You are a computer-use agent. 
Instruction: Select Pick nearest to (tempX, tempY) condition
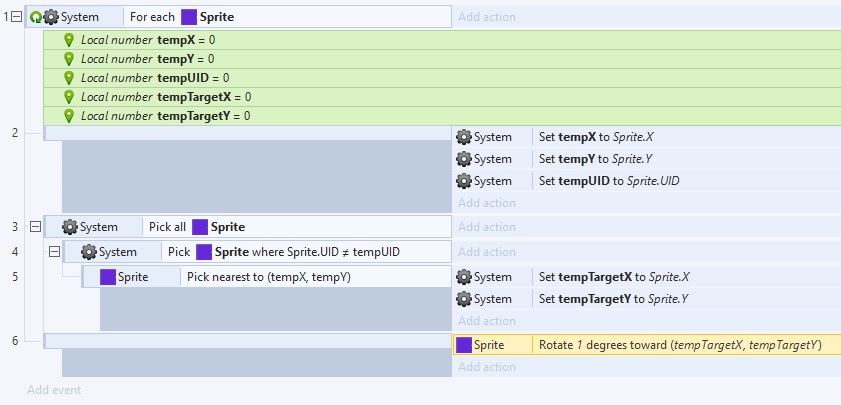click(x=267, y=277)
